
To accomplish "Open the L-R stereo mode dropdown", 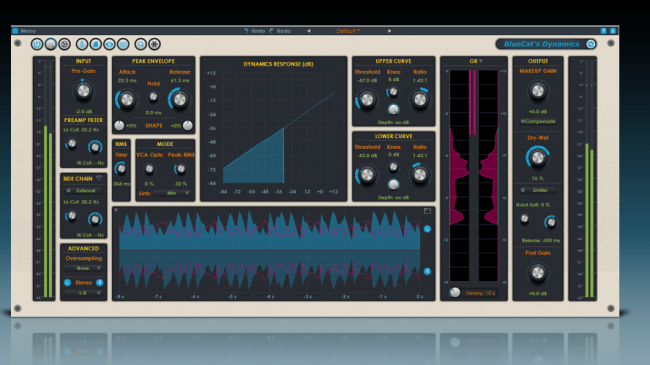I will pyautogui.click(x=83, y=293).
